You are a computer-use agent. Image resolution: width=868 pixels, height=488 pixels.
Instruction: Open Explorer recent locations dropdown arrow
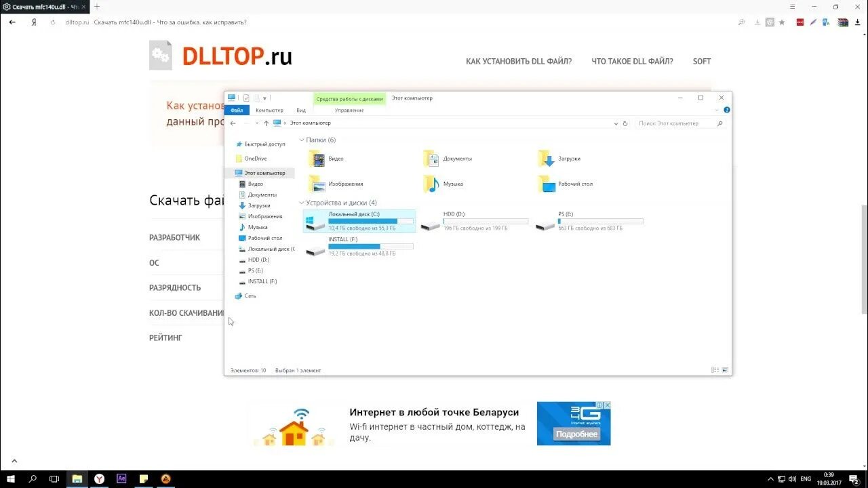coord(256,123)
